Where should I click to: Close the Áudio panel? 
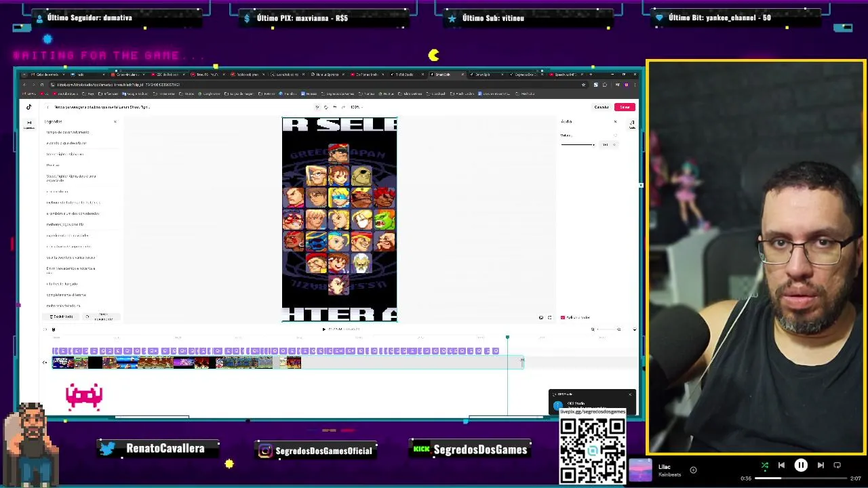(x=615, y=121)
